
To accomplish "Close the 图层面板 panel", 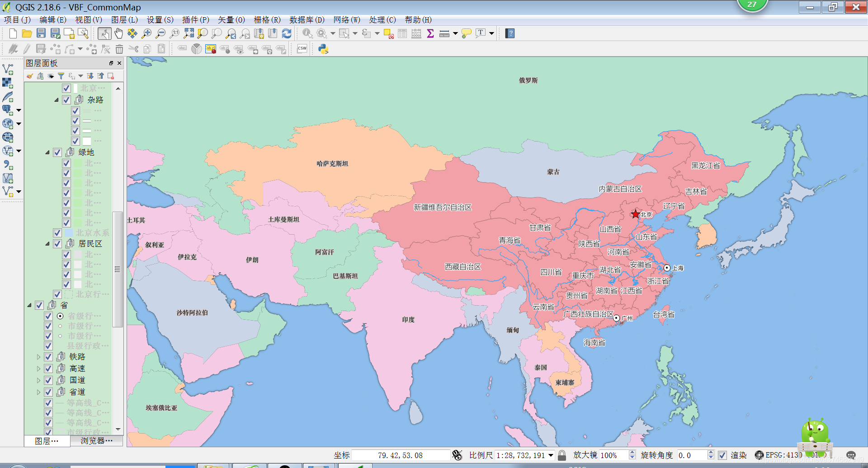I will (x=119, y=63).
